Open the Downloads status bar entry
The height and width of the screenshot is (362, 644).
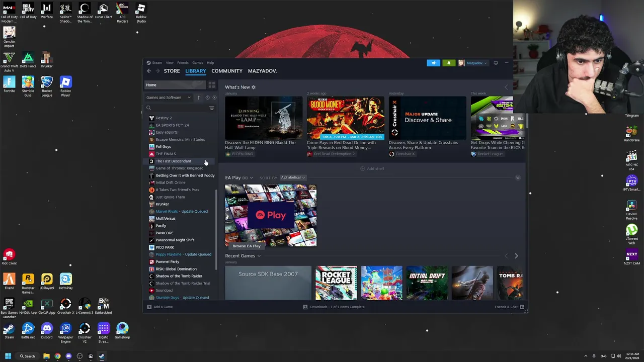click(x=334, y=307)
